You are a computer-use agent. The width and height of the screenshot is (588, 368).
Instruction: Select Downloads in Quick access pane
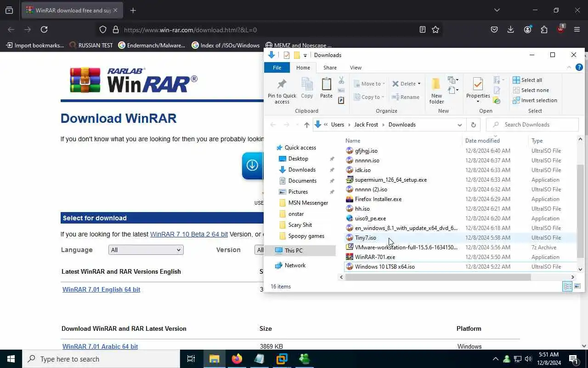pos(302,170)
